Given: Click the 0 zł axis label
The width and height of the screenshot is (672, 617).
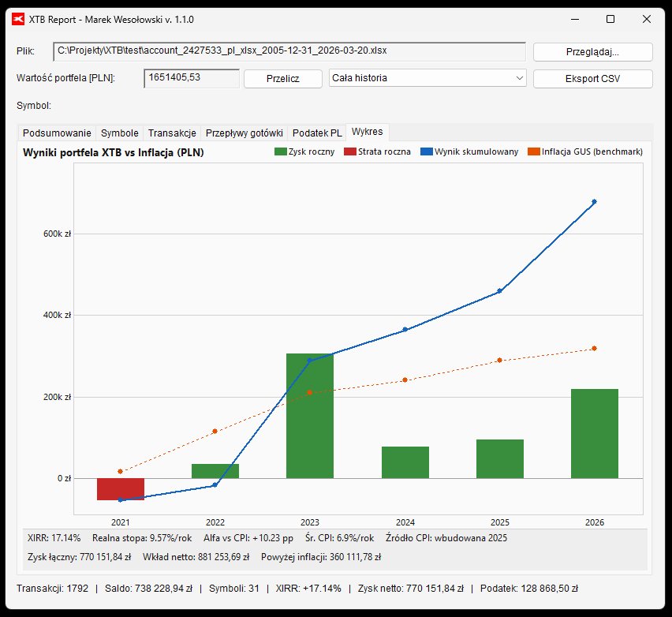Looking at the screenshot, I should (65, 478).
